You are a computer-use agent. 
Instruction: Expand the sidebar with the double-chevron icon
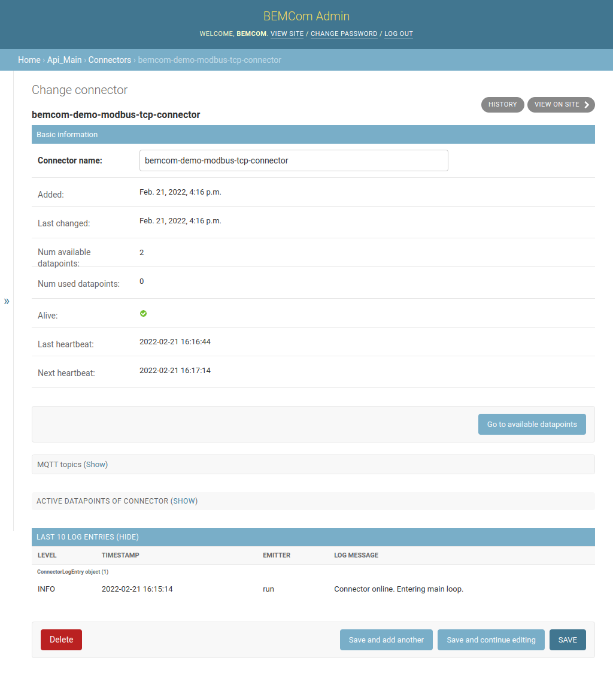(x=7, y=301)
